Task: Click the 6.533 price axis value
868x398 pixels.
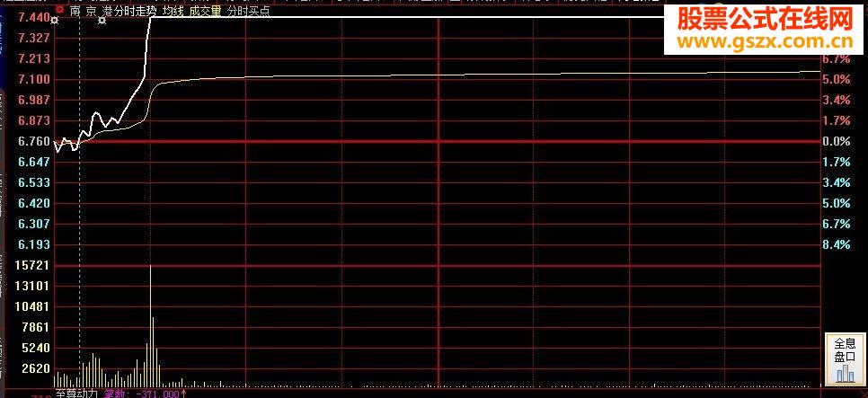Action: click(x=34, y=182)
